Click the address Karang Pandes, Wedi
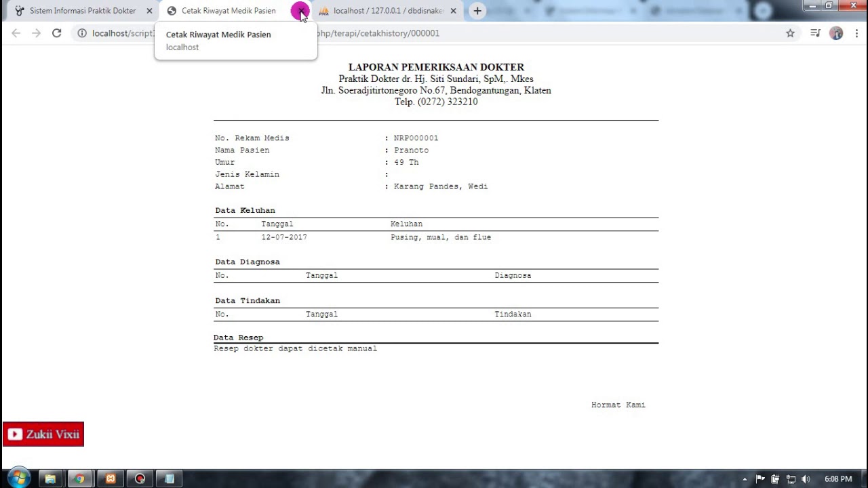 (441, 186)
